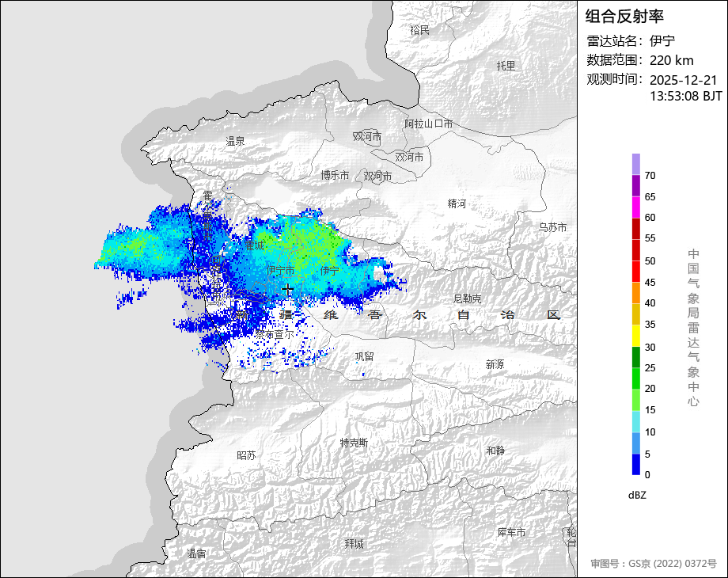
Task: Click the black cross radar station marker
Action: 288,290
